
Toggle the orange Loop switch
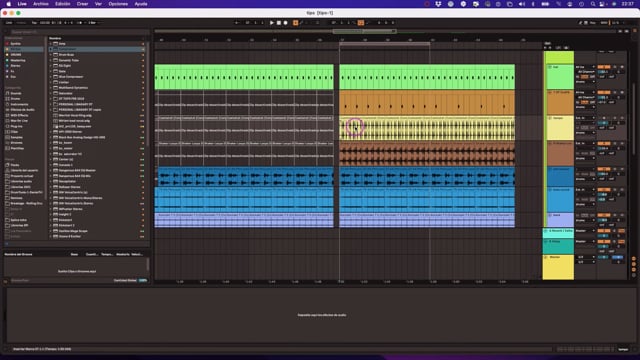(361, 23)
